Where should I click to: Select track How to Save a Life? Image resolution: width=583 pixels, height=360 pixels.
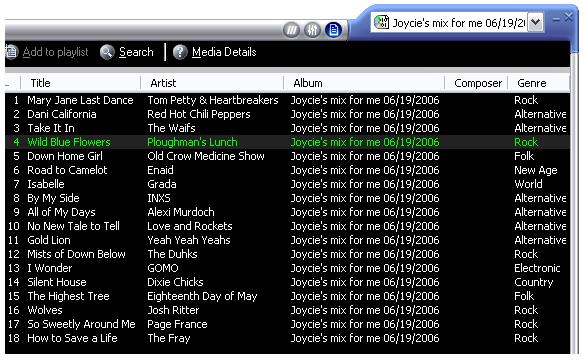click(x=72, y=338)
